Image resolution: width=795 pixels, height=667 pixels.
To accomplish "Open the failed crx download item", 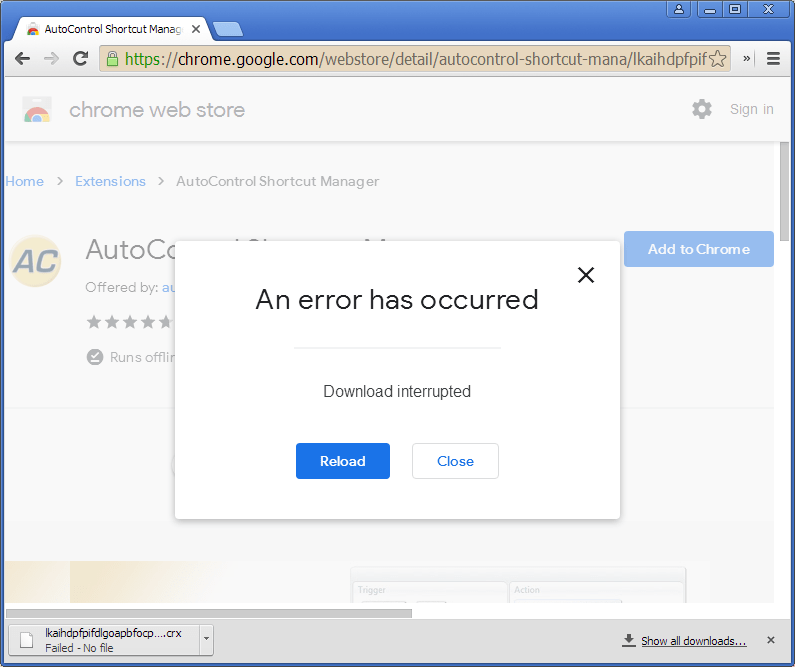I will tap(104, 640).
